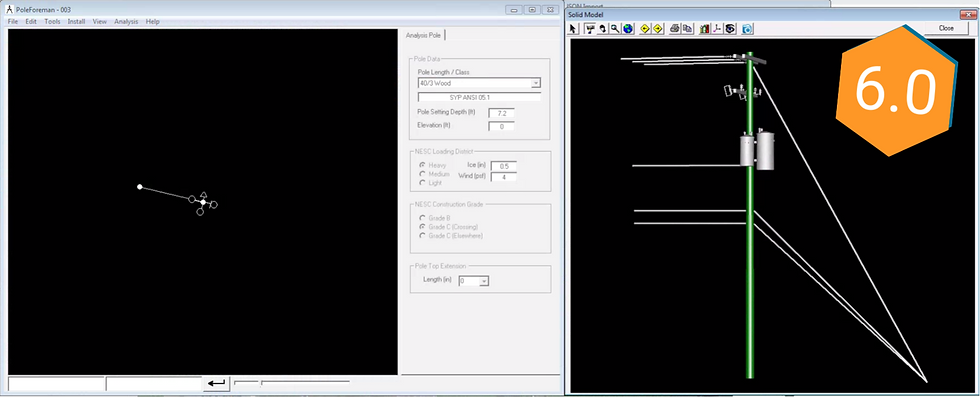980x397 pixels.
Task: Click the Pole Setting Depth field
Action: coord(501,113)
